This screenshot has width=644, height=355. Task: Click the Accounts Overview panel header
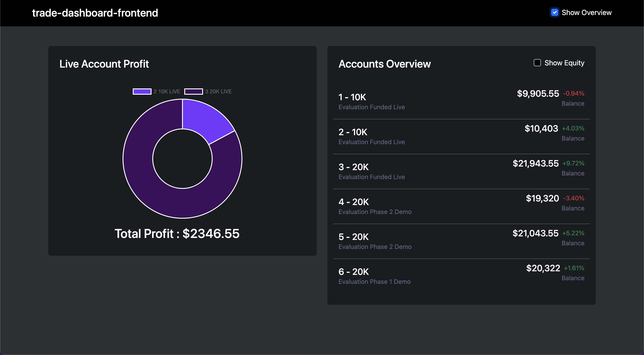click(x=385, y=64)
